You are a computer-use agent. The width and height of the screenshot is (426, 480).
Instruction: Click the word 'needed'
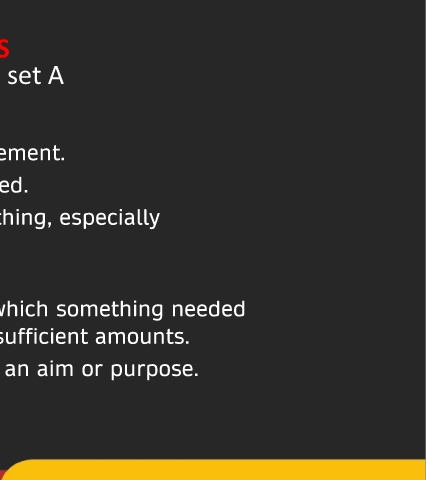tap(208, 309)
